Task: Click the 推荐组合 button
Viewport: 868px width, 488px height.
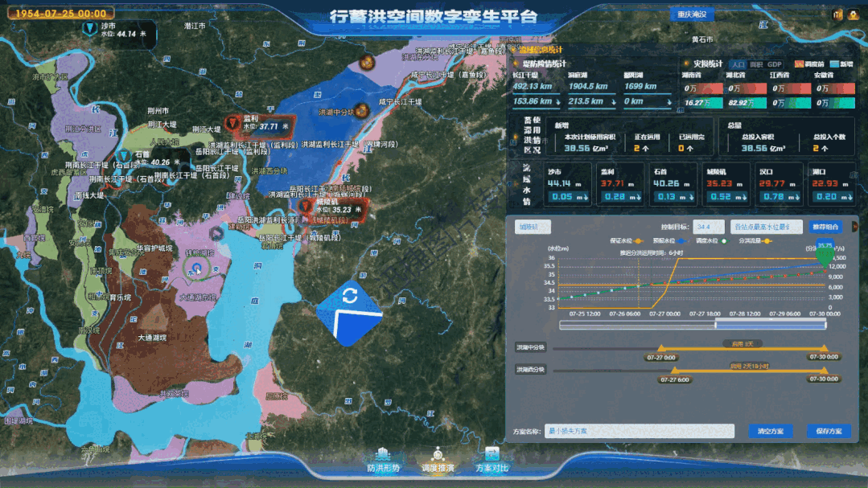Action: (826, 226)
